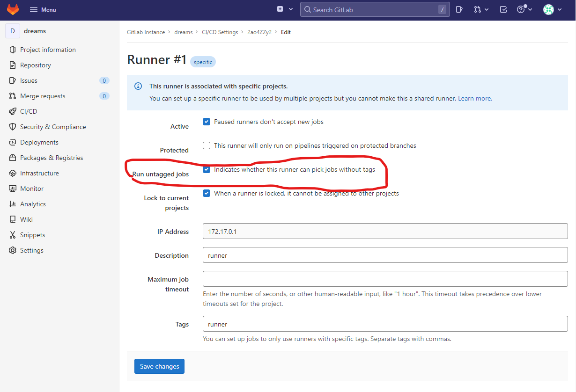576x392 pixels.
Task: Click the Project information sidebar icon
Action: pos(12,50)
